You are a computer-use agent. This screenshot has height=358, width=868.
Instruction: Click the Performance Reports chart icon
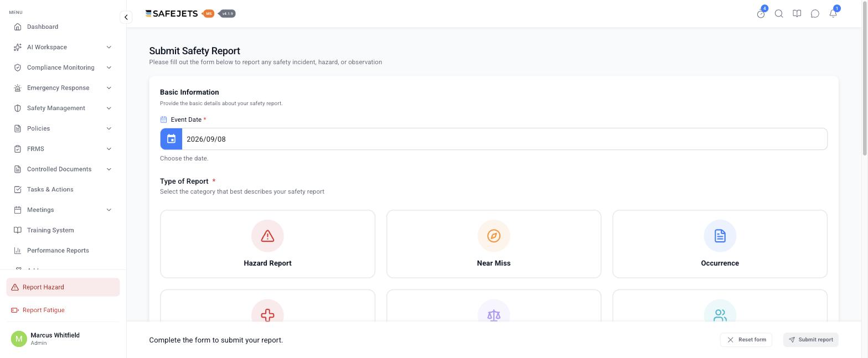click(18, 251)
